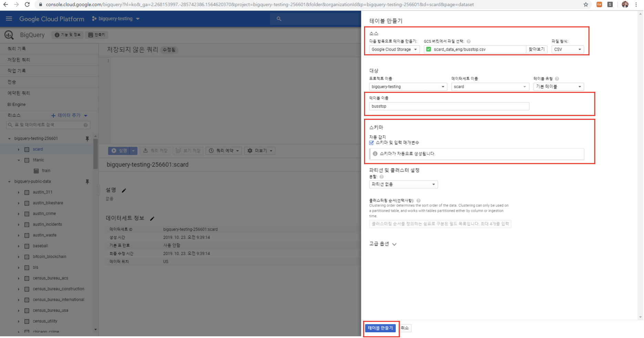Screen dimensions: 644x338
Task: Edit the description with the pencil icon
Action: click(124, 190)
